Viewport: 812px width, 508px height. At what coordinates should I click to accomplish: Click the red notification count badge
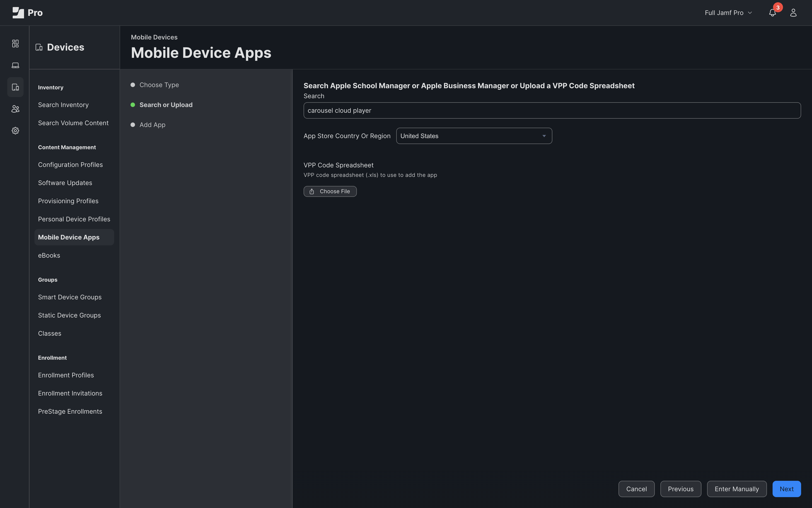coord(778,7)
